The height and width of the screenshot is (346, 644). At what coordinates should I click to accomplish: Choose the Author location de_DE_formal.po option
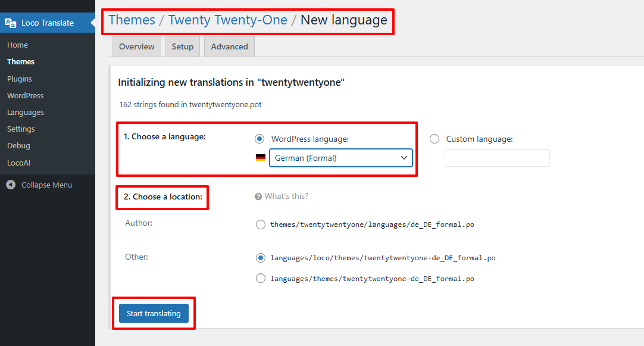click(260, 225)
